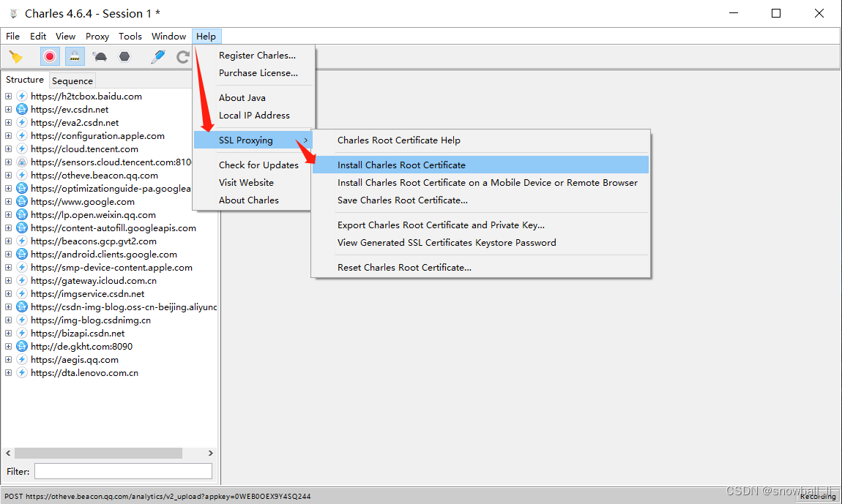
Task: Open the Proxy menu
Action: (x=97, y=37)
